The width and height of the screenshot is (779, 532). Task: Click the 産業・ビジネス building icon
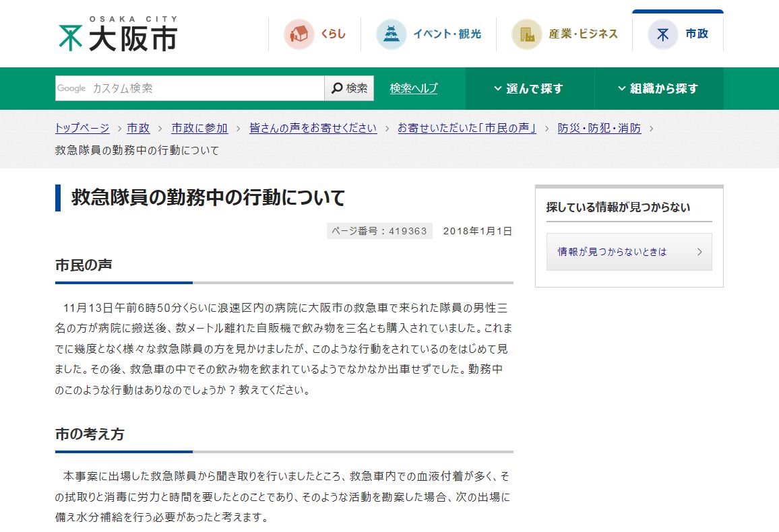(x=526, y=34)
